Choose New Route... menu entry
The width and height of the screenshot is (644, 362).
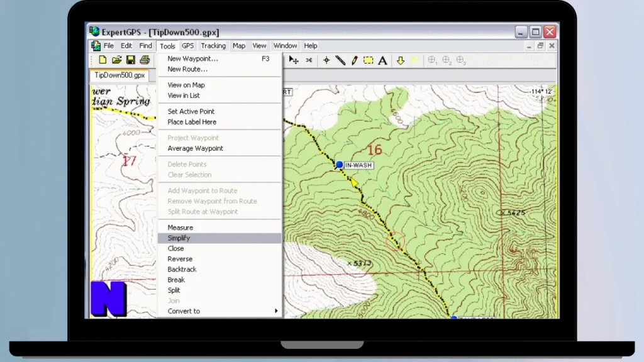click(x=219, y=69)
